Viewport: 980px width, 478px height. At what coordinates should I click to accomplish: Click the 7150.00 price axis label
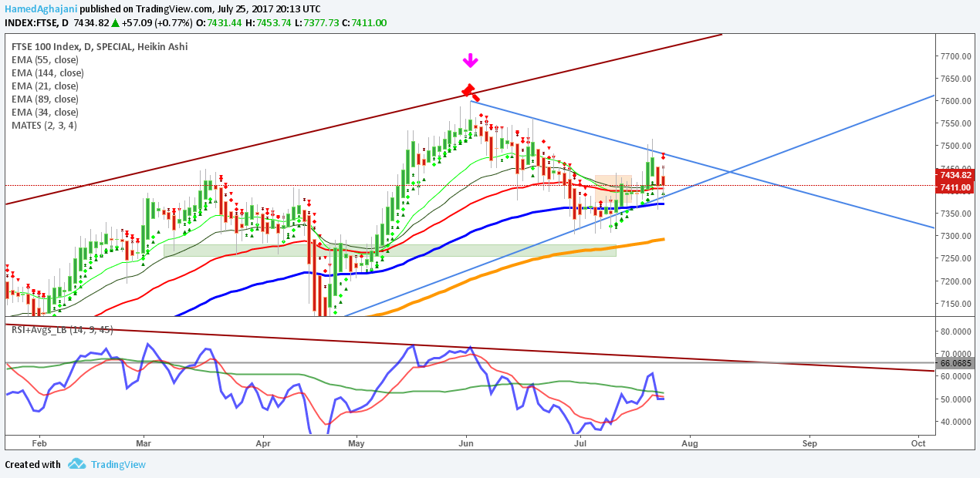coord(955,304)
